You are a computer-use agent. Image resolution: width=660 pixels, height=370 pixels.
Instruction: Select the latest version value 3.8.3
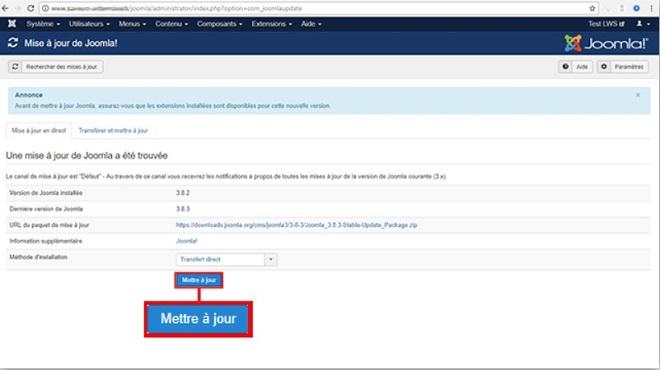click(183, 209)
